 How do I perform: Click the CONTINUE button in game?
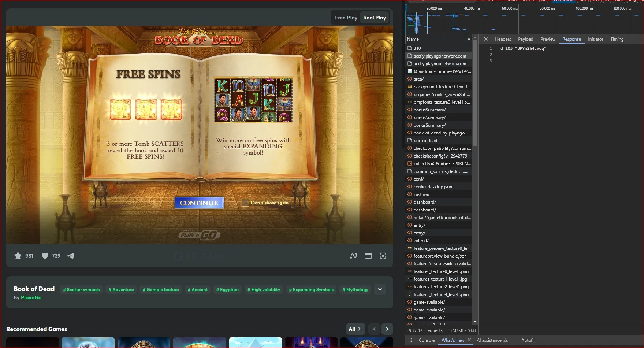pos(199,203)
